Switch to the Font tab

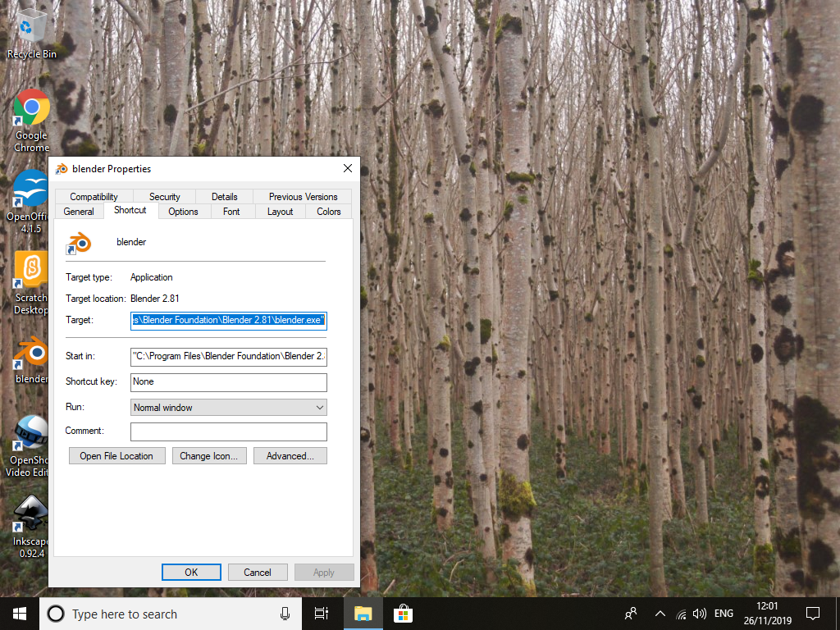231,212
